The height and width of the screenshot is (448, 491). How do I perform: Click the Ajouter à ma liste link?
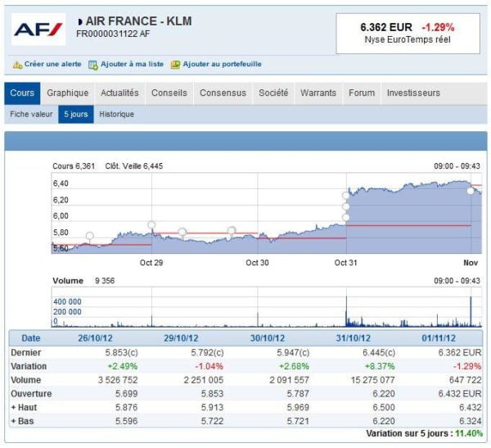[x=132, y=64]
